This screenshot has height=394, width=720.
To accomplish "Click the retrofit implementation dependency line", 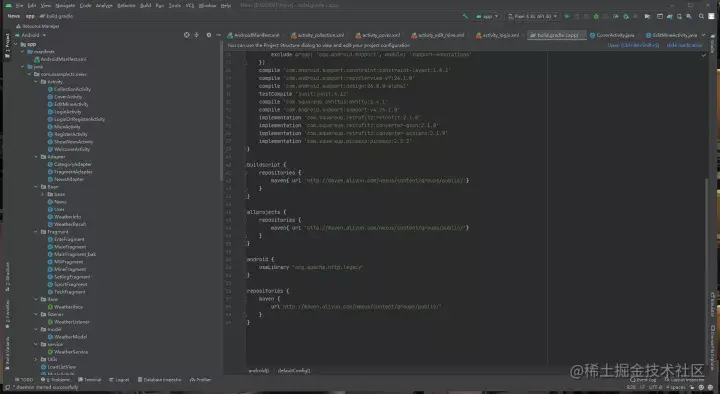I will 339,118.
